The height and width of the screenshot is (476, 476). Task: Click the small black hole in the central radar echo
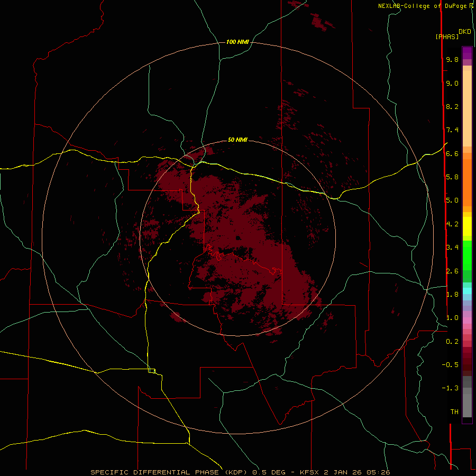(x=238, y=237)
